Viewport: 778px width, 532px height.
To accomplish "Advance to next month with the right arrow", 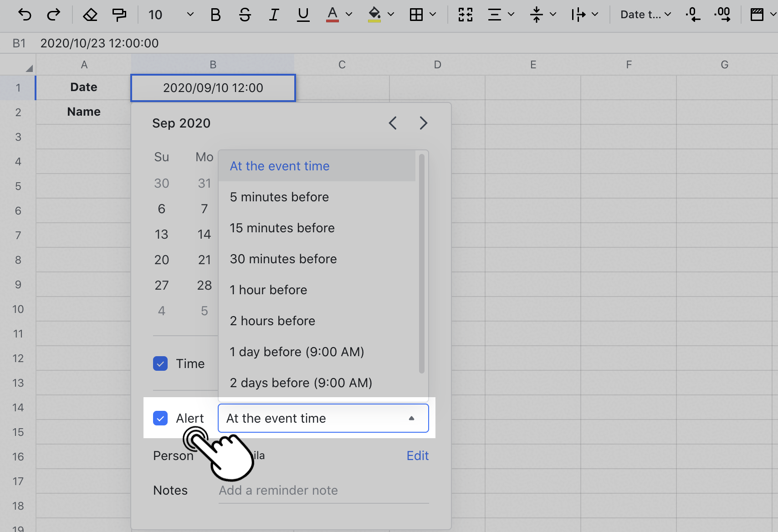I will pyautogui.click(x=423, y=123).
